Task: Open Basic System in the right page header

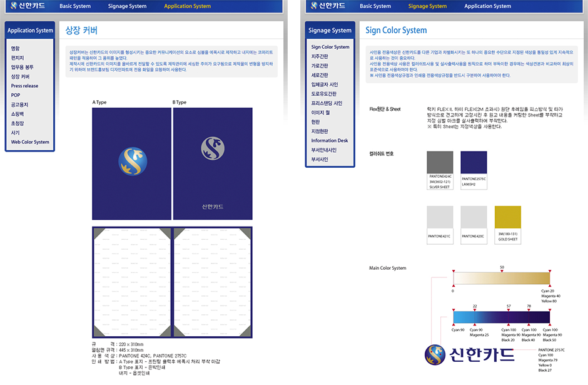Action: tap(375, 6)
